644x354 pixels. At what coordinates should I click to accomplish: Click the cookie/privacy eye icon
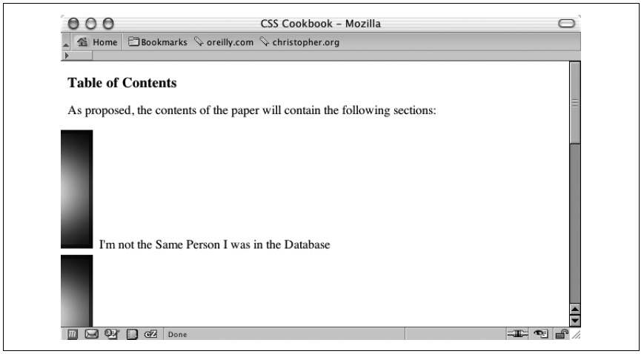pyautogui.click(x=541, y=334)
